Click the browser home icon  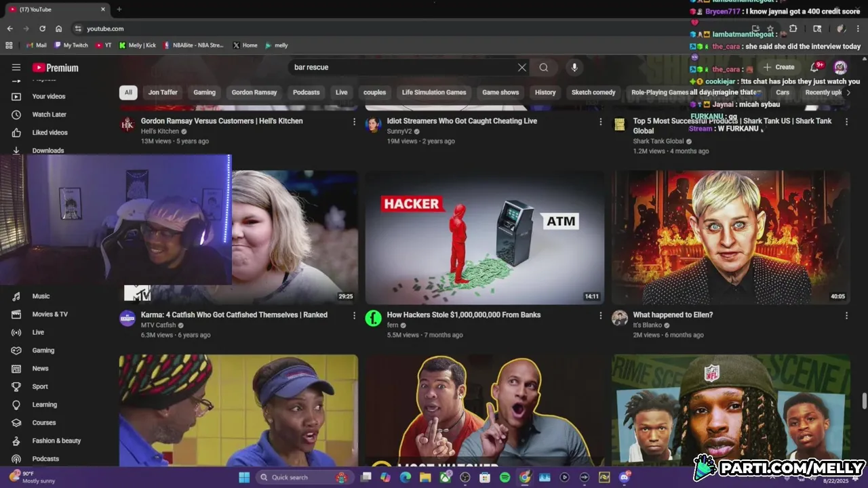tap(58, 28)
